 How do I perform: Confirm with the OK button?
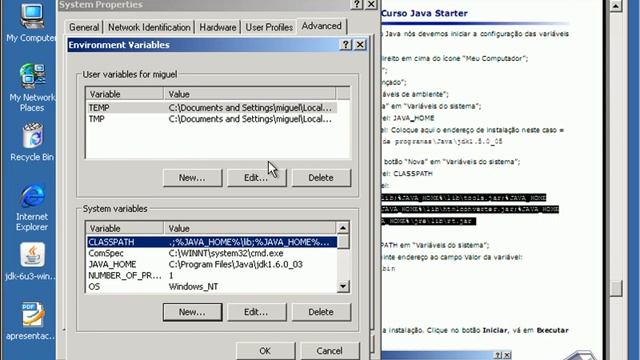(x=265, y=351)
